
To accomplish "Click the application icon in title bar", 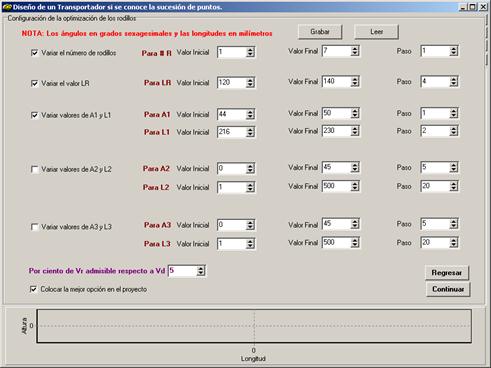I will [x=7, y=7].
